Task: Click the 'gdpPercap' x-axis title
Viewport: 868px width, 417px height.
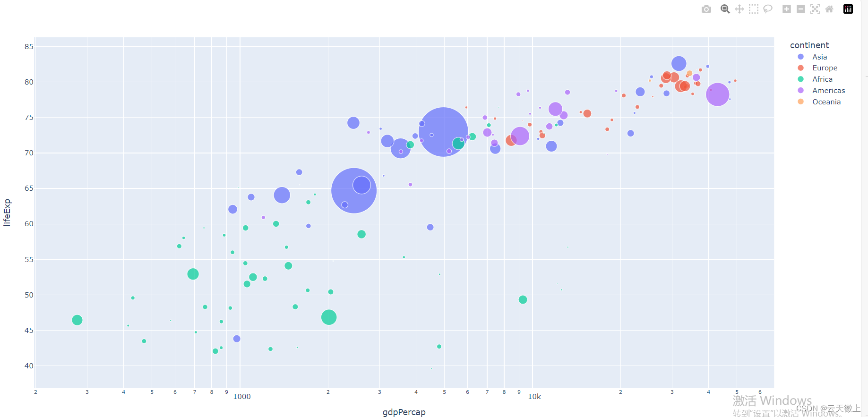Action: (x=404, y=412)
